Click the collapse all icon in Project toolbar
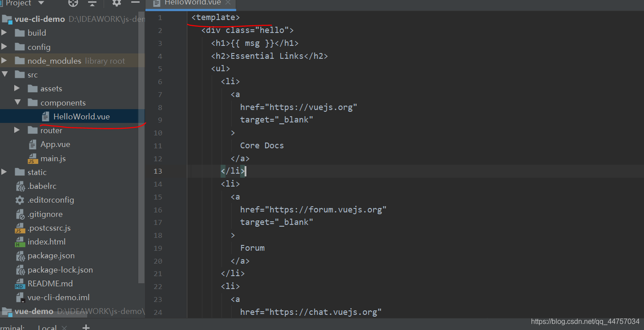Screen dimensions: 644x330 tap(93, 3)
